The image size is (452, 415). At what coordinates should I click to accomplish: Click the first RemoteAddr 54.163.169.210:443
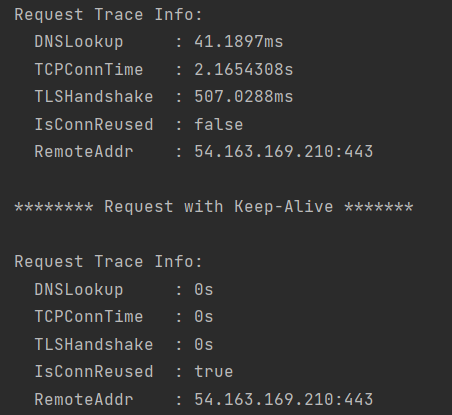pos(284,152)
